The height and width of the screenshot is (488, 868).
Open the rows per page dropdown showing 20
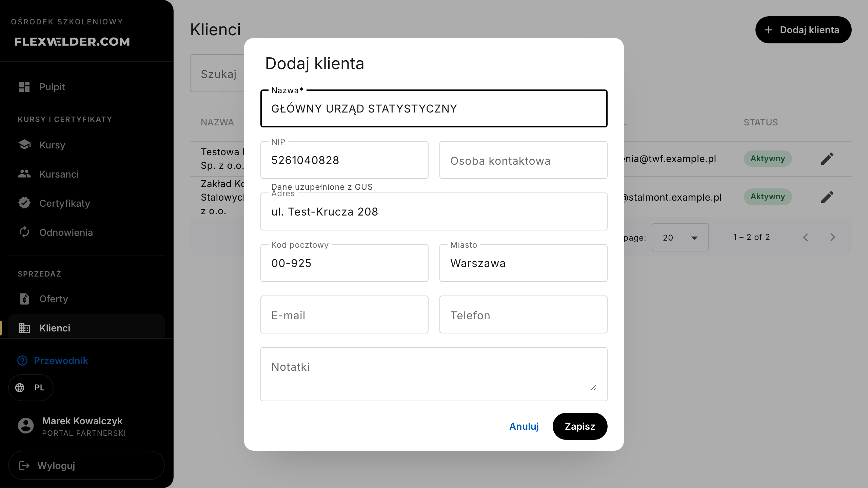pos(680,237)
